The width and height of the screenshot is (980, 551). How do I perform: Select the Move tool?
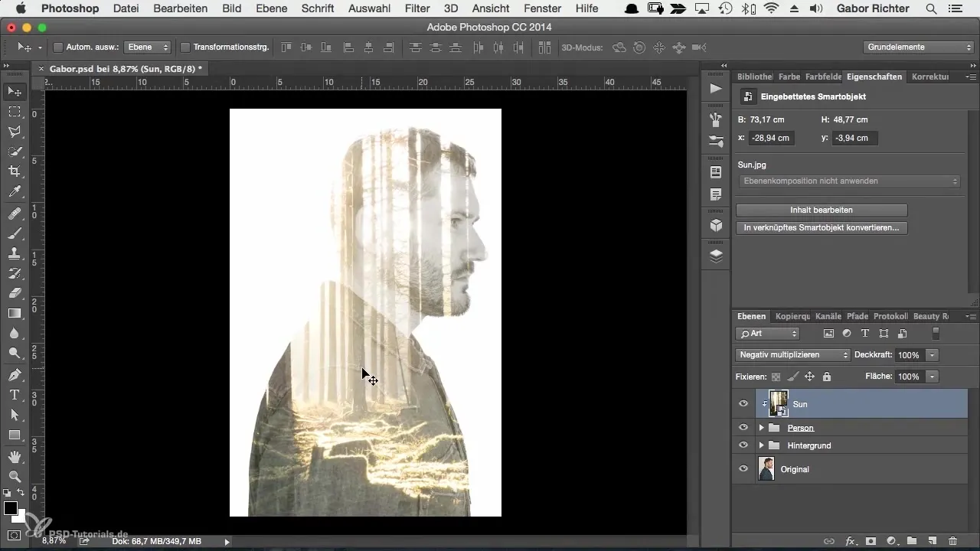pyautogui.click(x=14, y=91)
